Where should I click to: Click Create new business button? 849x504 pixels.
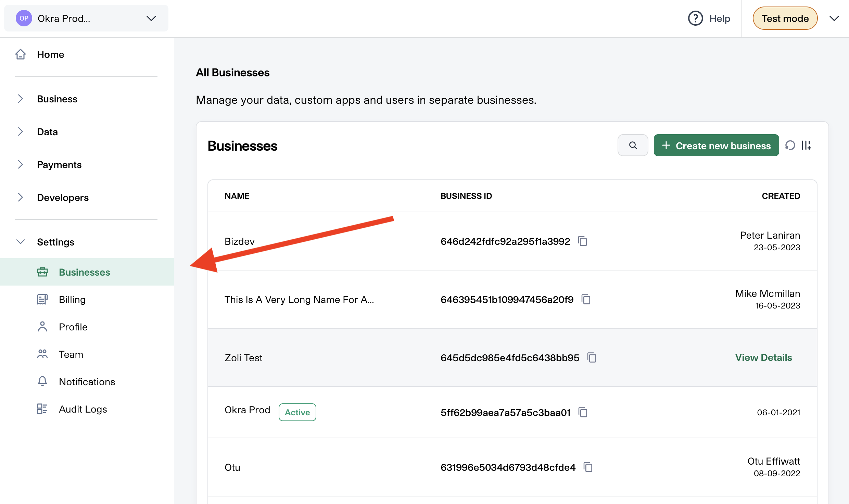(x=716, y=145)
